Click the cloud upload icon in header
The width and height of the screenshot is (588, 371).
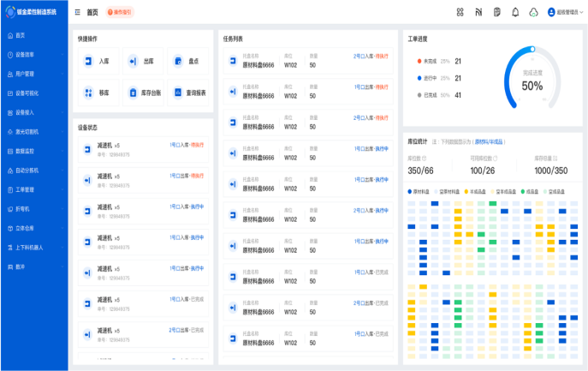[533, 12]
